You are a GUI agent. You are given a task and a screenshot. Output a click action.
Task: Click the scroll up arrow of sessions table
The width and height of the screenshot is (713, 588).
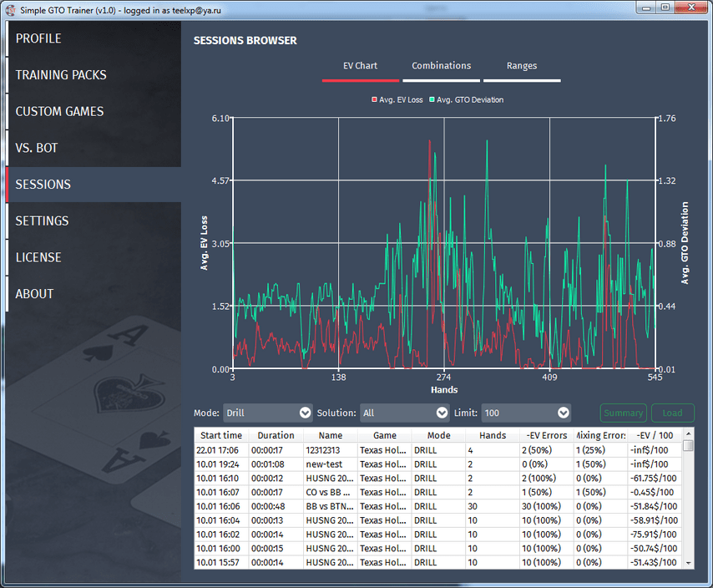coord(689,433)
